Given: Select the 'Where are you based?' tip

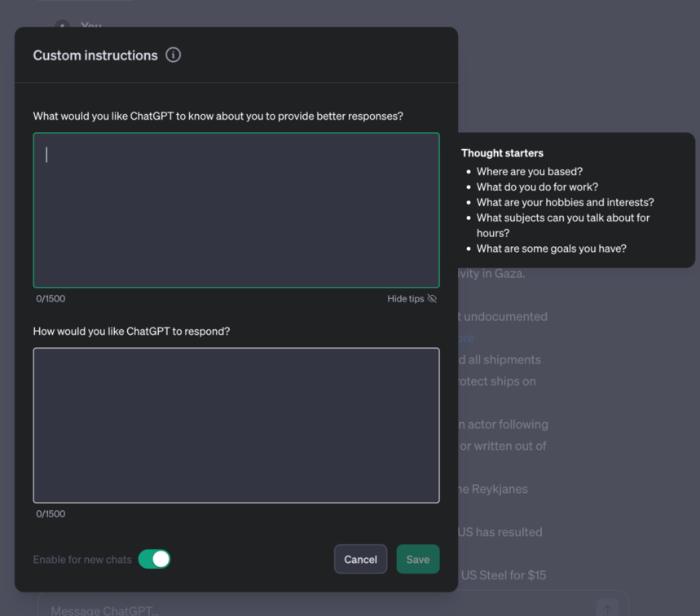Looking at the screenshot, I should [530, 171].
